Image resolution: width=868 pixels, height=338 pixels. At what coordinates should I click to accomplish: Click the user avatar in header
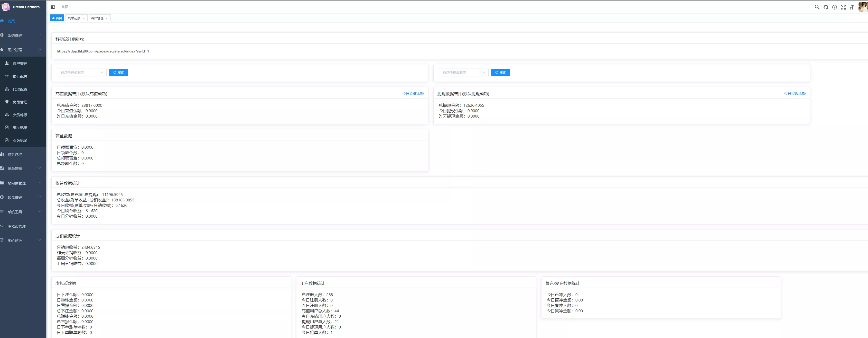tap(863, 6)
